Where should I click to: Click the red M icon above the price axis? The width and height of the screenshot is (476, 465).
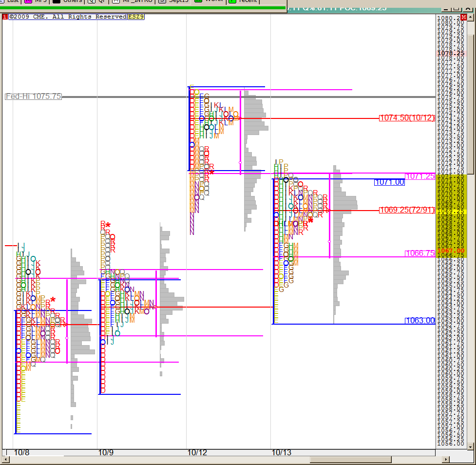[x=470, y=17]
